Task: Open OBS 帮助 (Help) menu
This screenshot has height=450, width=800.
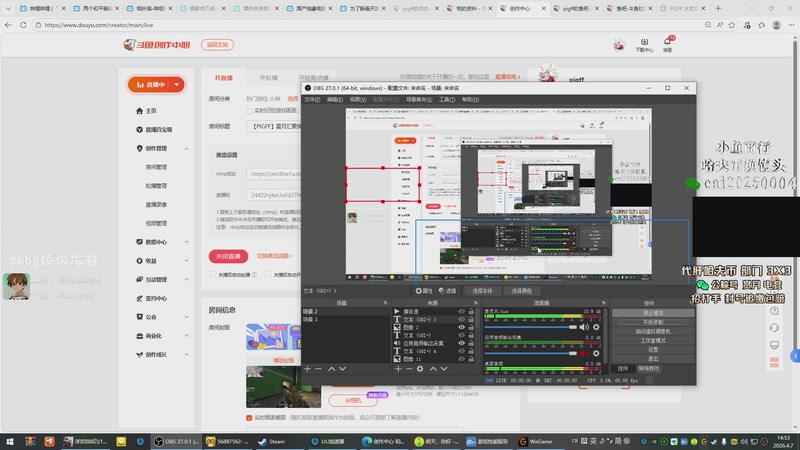Action: 470,99
